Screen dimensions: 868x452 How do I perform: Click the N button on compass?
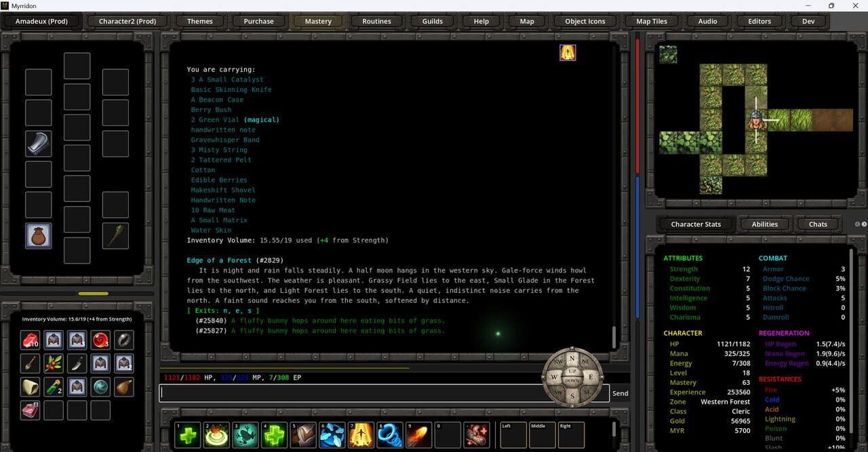point(572,358)
